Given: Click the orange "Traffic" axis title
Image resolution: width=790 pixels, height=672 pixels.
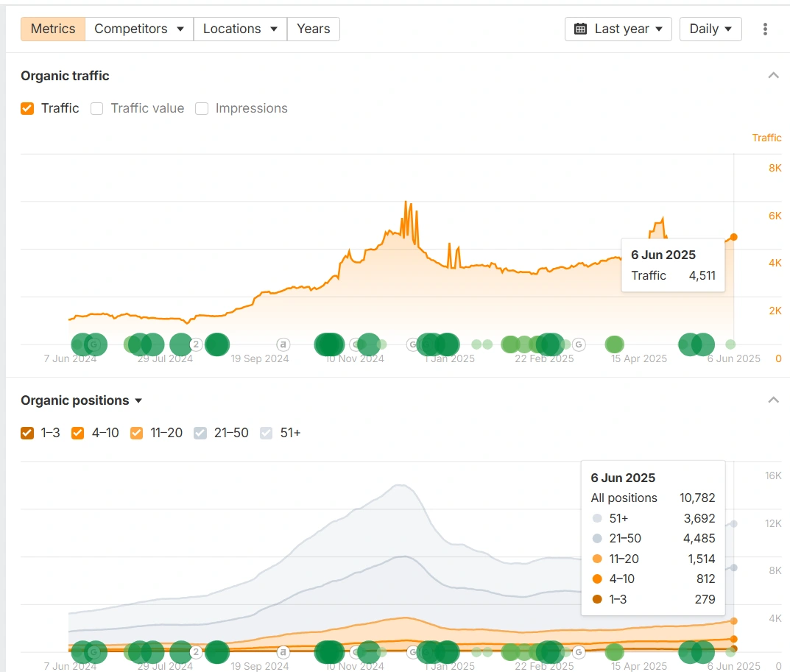Looking at the screenshot, I should pyautogui.click(x=766, y=138).
